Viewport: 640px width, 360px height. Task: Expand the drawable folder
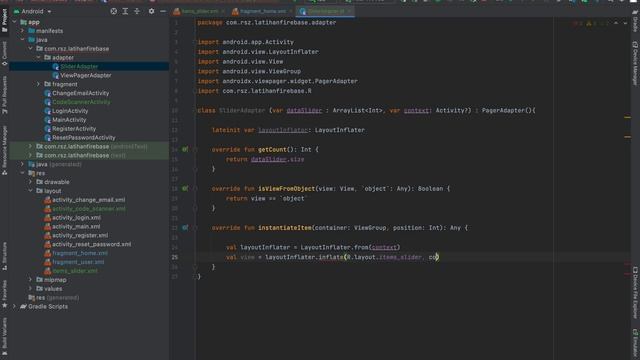[x=30, y=182]
